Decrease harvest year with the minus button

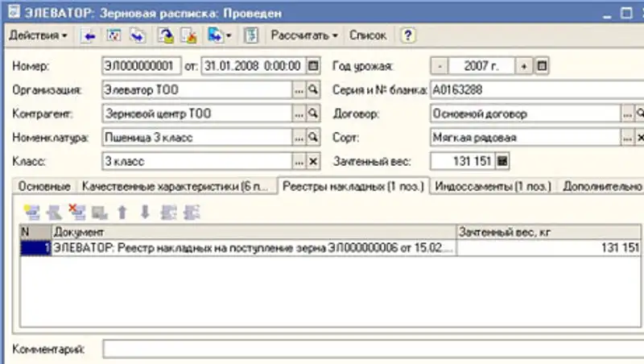pyautogui.click(x=440, y=66)
